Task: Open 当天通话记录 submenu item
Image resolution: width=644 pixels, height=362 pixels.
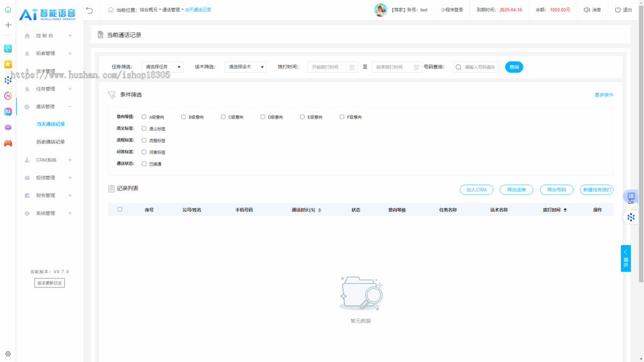Action: (x=50, y=124)
